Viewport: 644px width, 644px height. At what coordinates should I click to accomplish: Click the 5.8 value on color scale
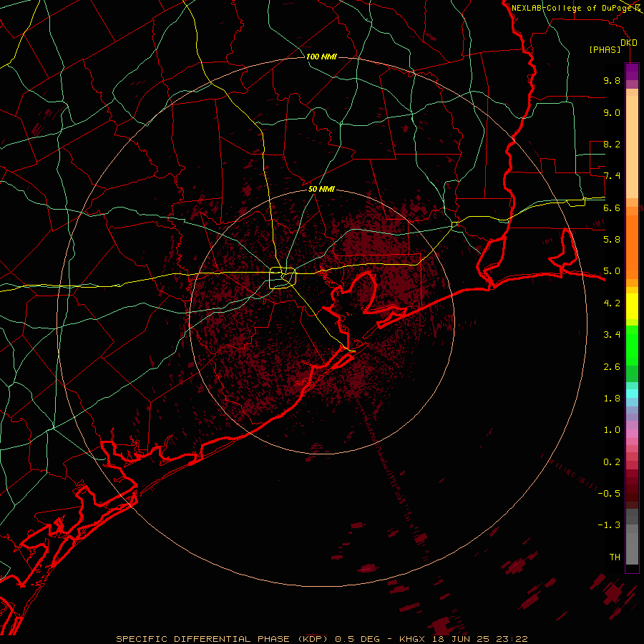click(612, 239)
